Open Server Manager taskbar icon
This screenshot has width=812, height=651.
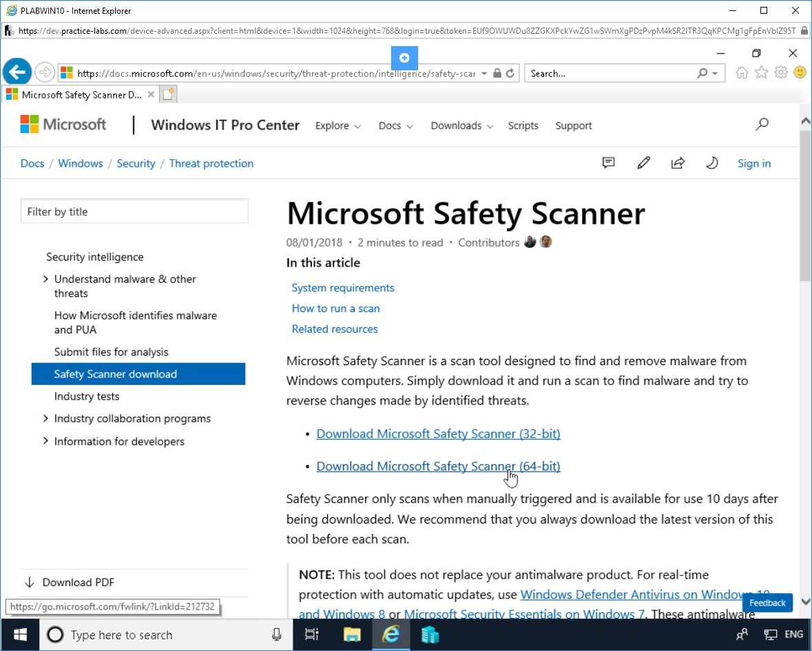(430, 634)
